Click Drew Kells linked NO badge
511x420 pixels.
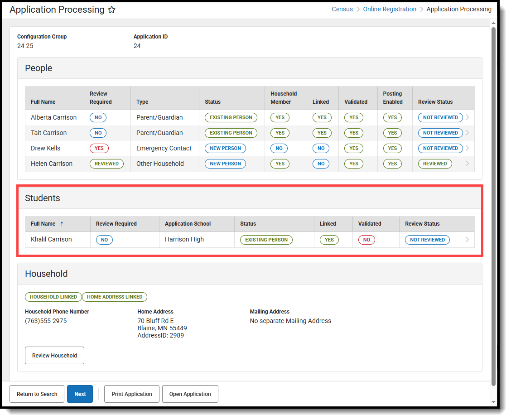click(321, 148)
